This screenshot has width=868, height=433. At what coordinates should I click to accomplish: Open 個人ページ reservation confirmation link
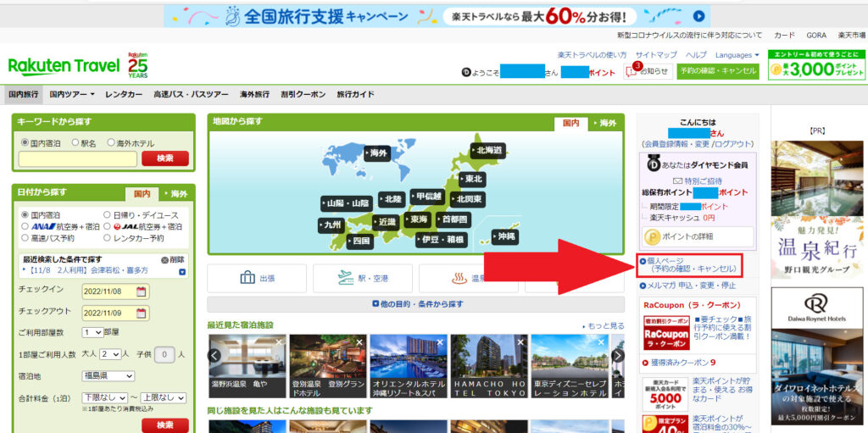(x=689, y=264)
